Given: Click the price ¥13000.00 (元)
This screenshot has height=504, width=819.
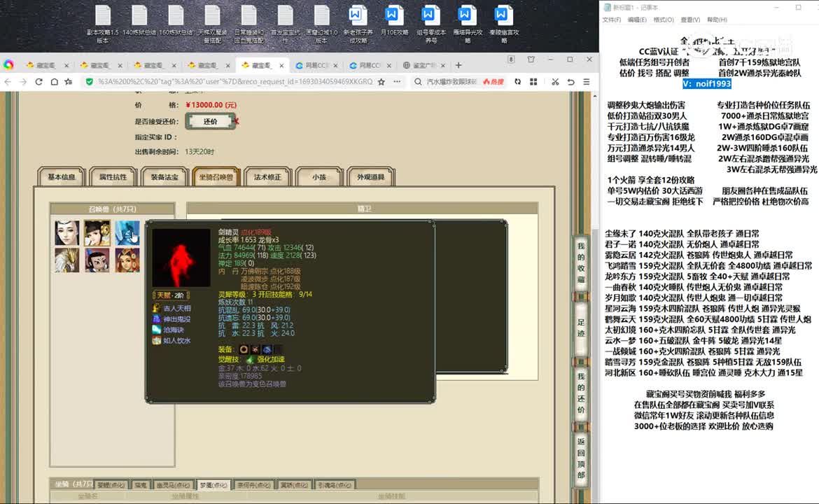Looking at the screenshot, I should pyautogui.click(x=211, y=105).
